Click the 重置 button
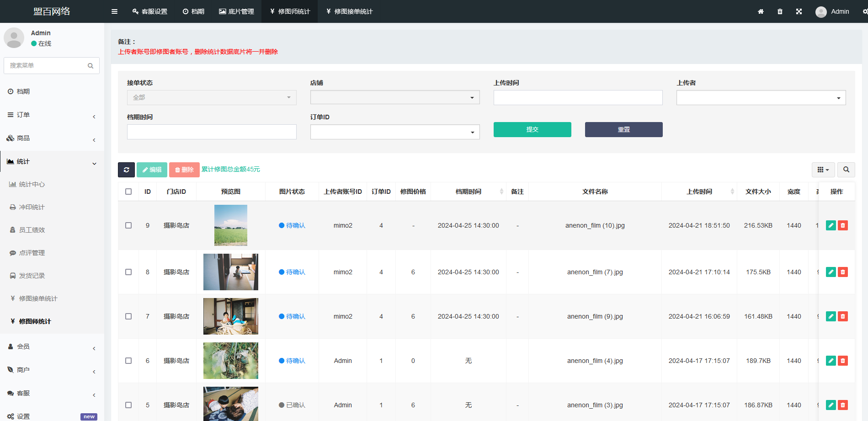The height and width of the screenshot is (421, 868). coord(623,129)
